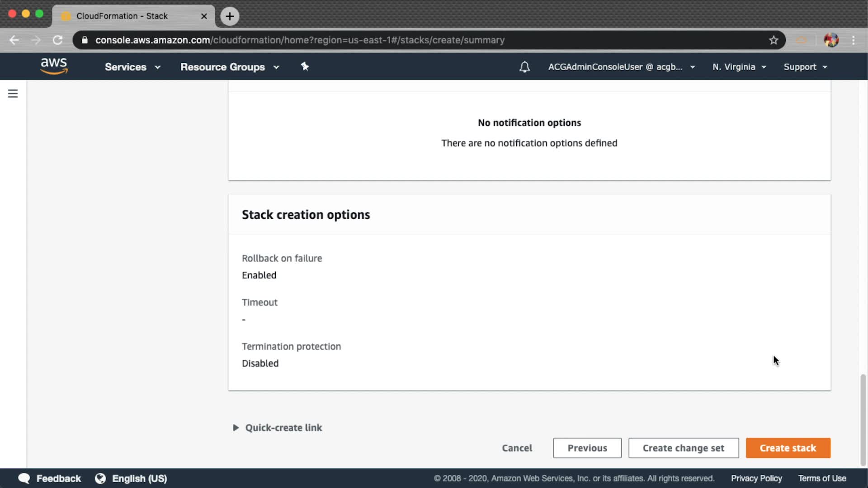This screenshot has width=868, height=488.
Task: Click the Create change set button
Action: point(683,448)
